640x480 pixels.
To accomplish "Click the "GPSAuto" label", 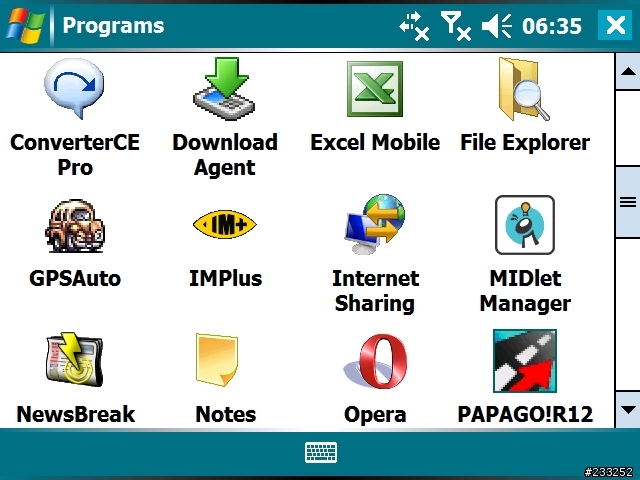I will pos(75,278).
